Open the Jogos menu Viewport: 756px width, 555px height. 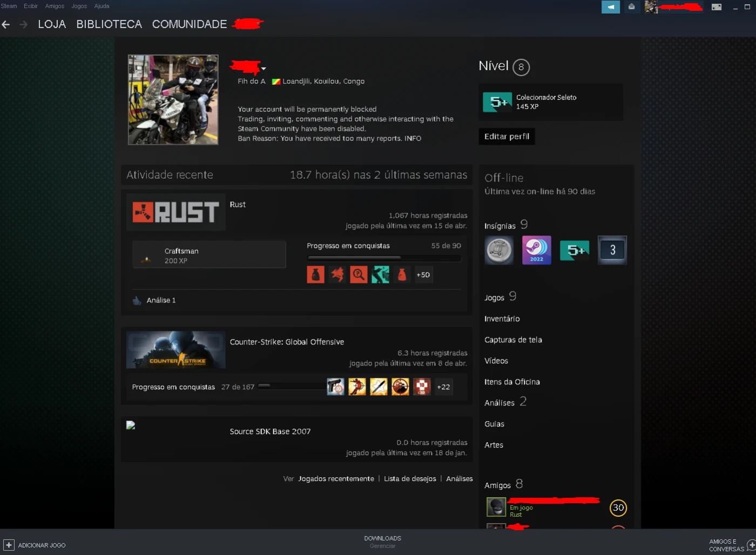(79, 6)
